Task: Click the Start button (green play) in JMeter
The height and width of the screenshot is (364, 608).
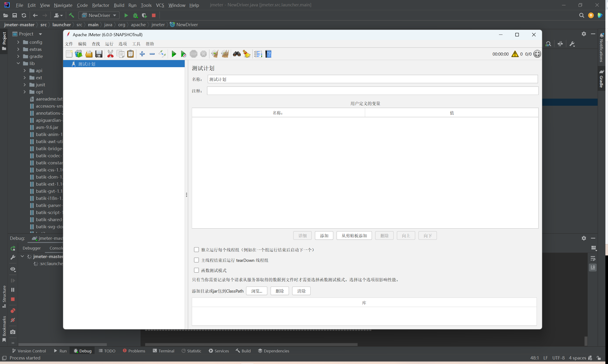Action: (173, 54)
